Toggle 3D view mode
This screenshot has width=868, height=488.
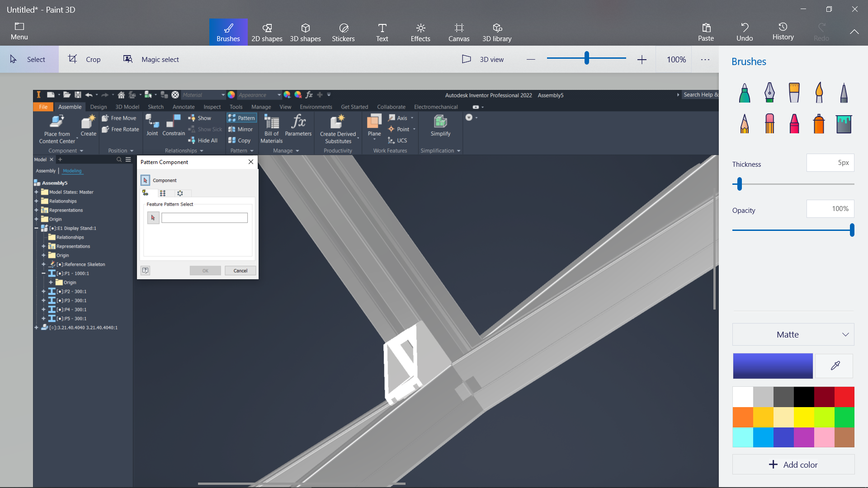484,59
